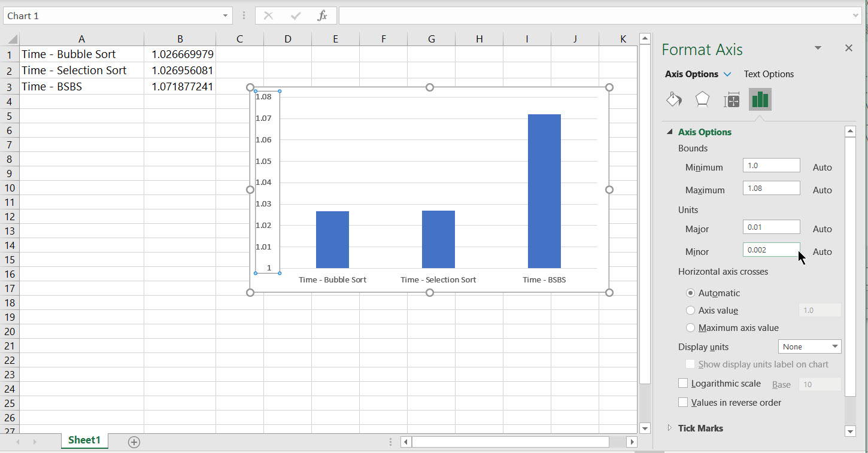Image resolution: width=868 pixels, height=453 pixels.
Task: Click the Minor unit input field
Action: click(x=771, y=250)
